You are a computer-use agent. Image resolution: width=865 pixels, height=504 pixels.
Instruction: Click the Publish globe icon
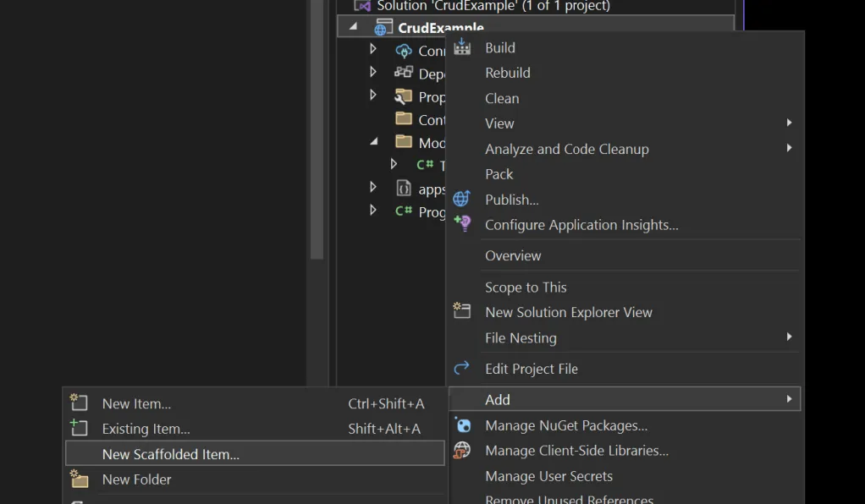pos(461,199)
